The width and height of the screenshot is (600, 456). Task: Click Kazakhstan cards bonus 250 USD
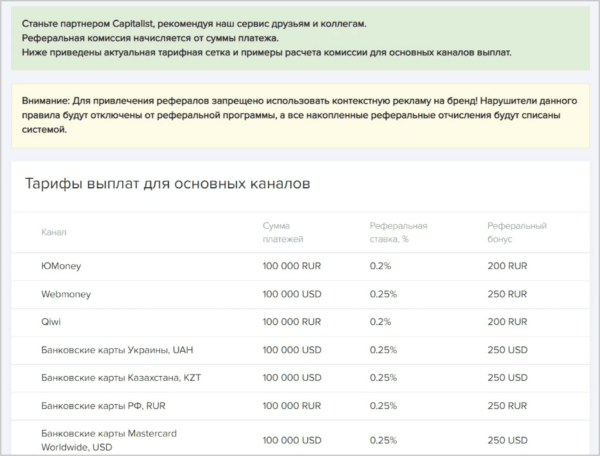click(x=507, y=378)
